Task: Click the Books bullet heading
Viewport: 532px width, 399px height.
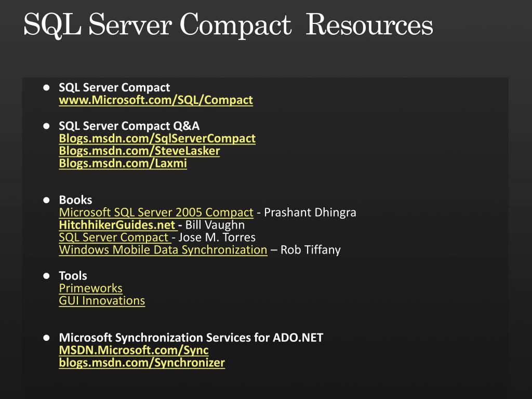Action: 76,200
